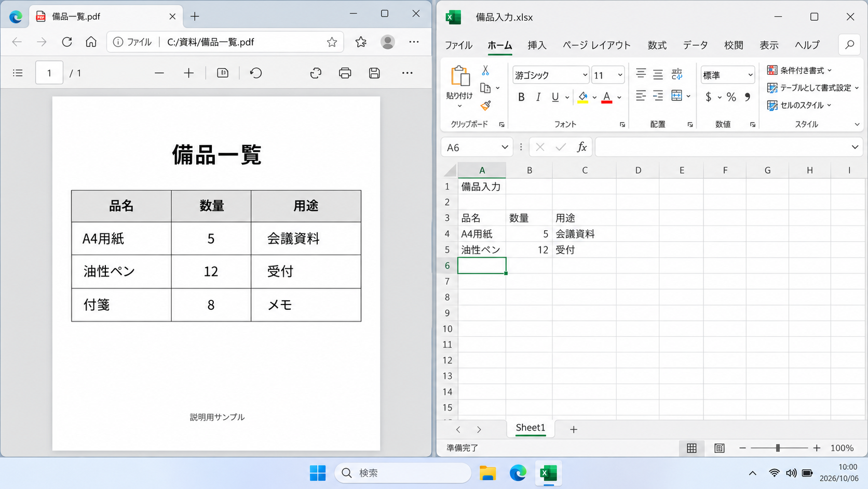Expand the Name Box dropdown for A6
This screenshot has width=868, height=489.
click(x=505, y=148)
